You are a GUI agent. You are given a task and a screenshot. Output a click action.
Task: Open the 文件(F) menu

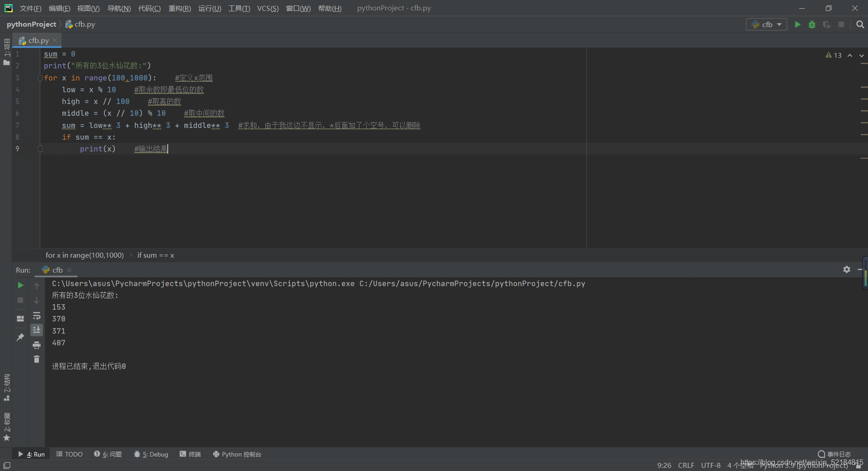pyautogui.click(x=30, y=8)
